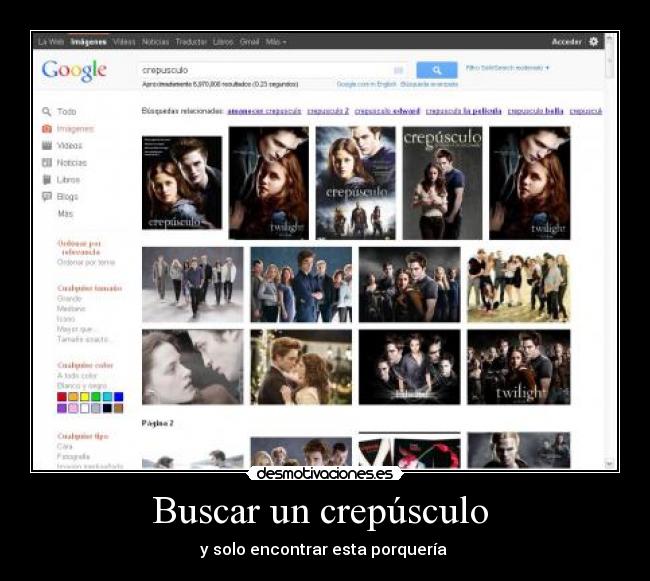Screen dimensions: 650x581
Task: Select the newspaper icon beside Noticias
Action: (46, 162)
